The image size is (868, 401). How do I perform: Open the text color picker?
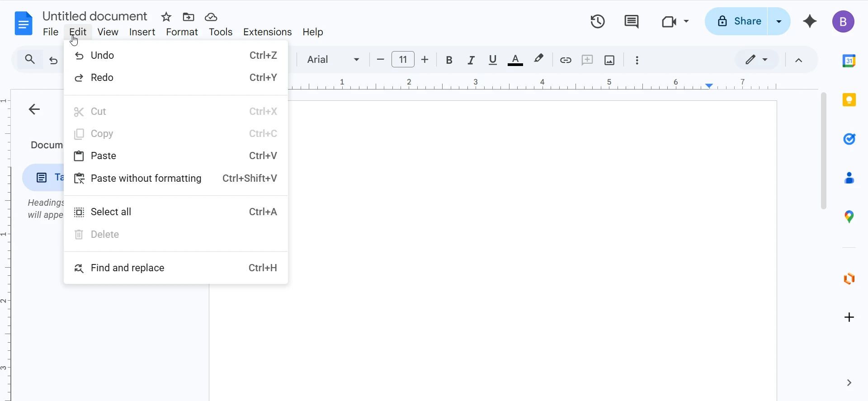[x=515, y=60]
